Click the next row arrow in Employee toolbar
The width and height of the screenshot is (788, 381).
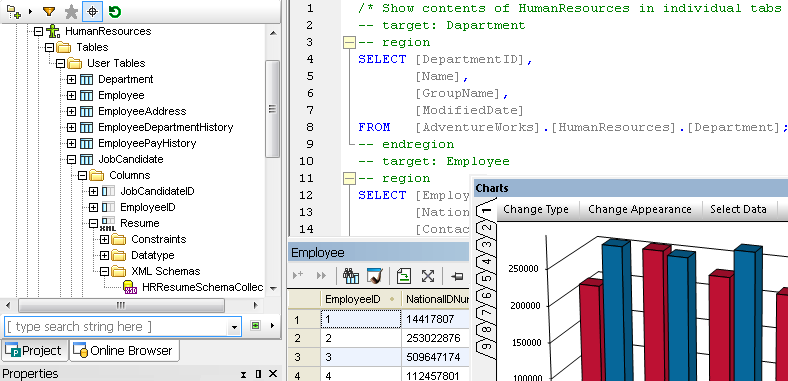(x=298, y=275)
